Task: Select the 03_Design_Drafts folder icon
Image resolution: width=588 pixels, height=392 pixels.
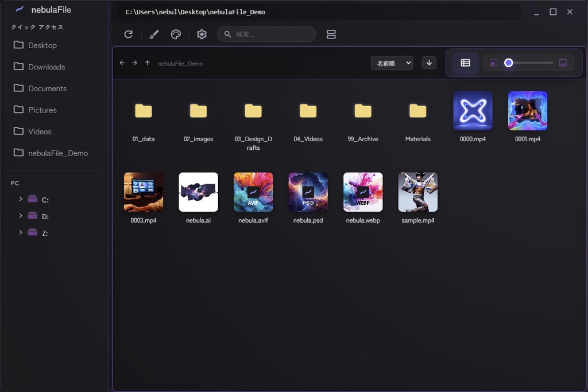Action: (x=253, y=111)
